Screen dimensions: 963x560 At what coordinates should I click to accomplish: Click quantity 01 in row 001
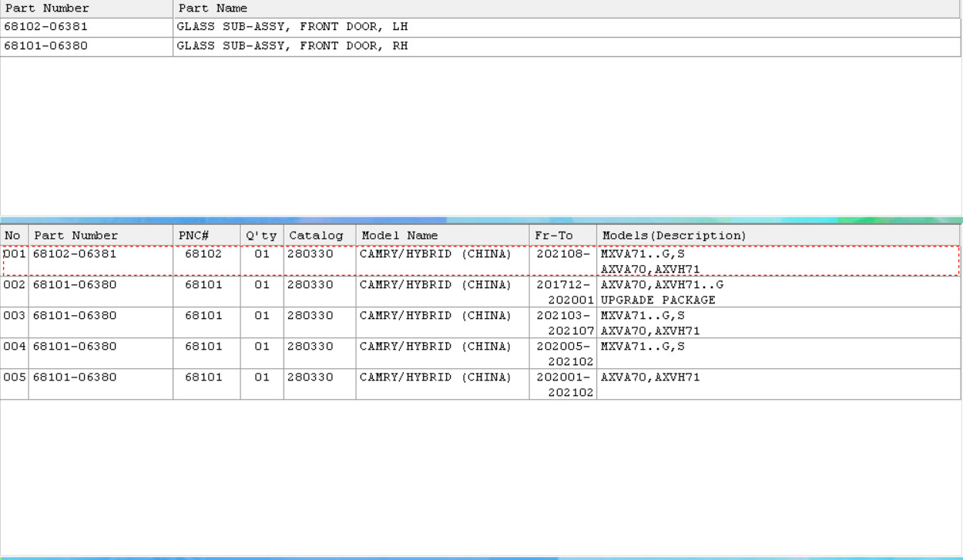pos(262,253)
